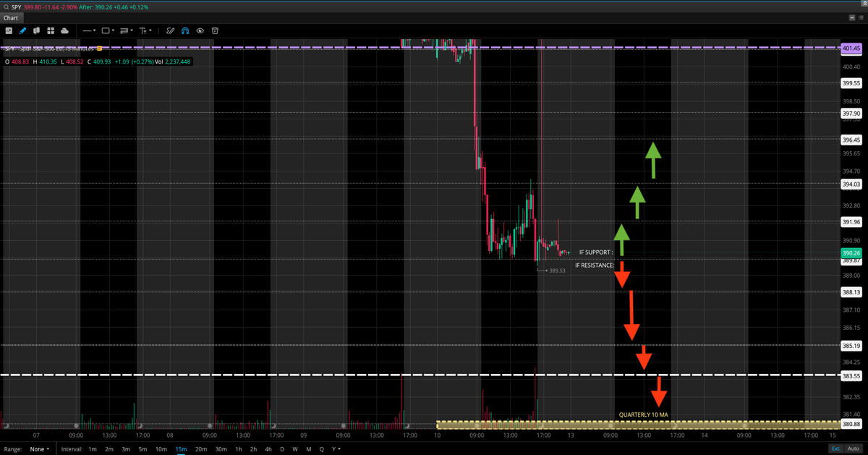Image resolution: width=868 pixels, height=455 pixels.
Task: Click the QUARTERLY 10 MA text annotation
Action: [643, 415]
